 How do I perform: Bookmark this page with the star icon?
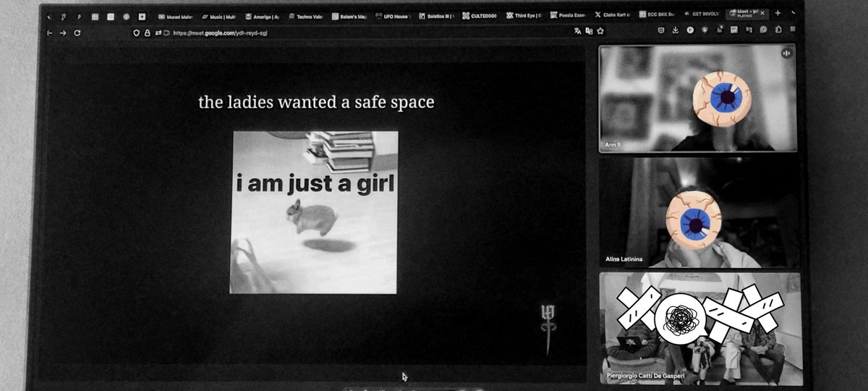600,31
